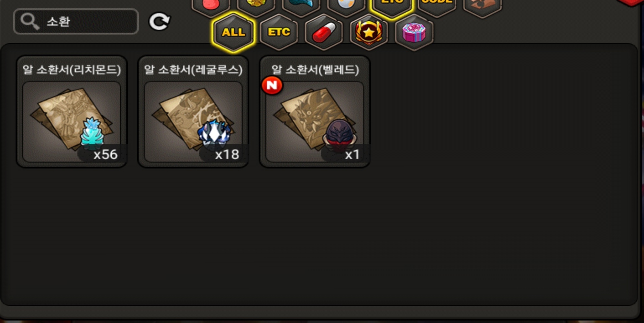Click the red N new-item badge
This screenshot has height=323, width=644.
272,85
